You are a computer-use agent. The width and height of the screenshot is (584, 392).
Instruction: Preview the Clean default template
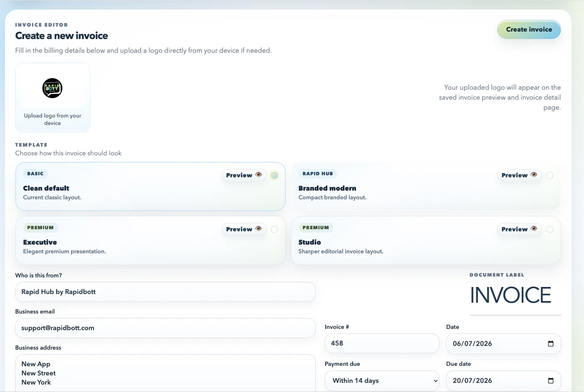[x=244, y=175]
